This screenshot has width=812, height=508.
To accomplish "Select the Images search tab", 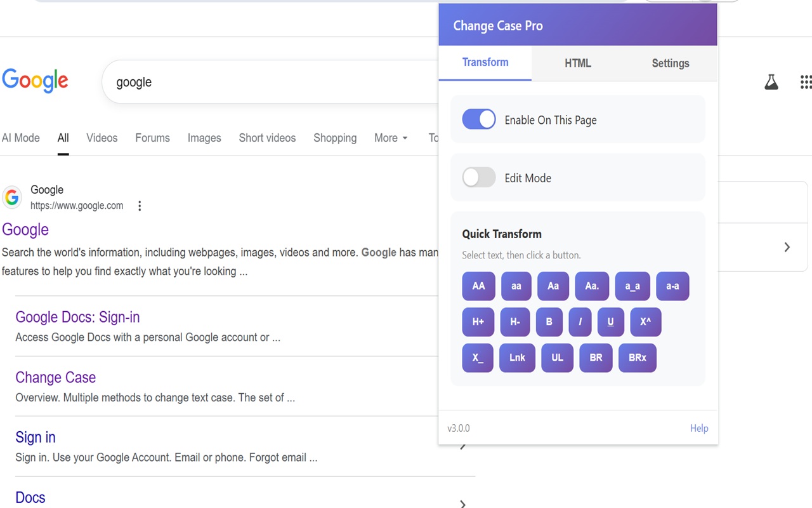I will (x=204, y=138).
